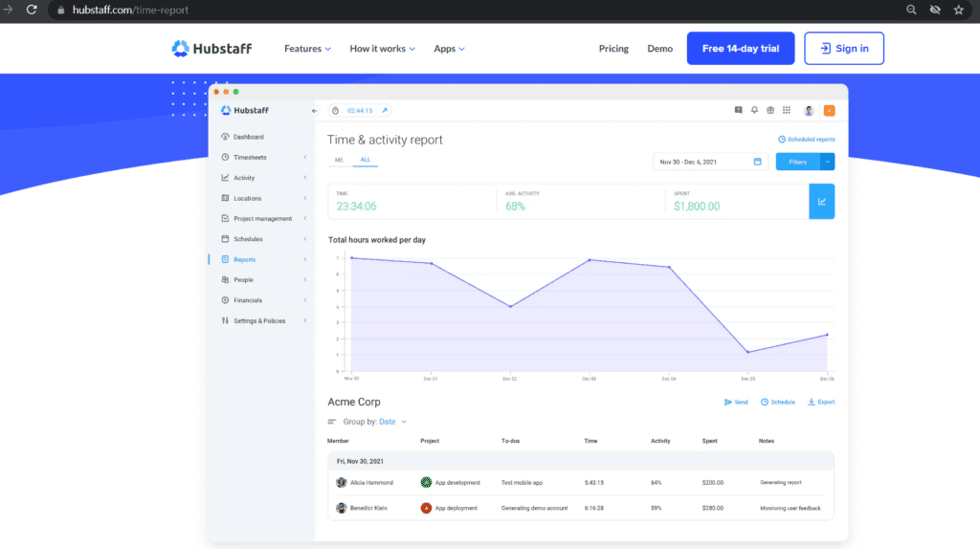Click the timer stopwatch icon
The image size is (980, 549).
click(x=336, y=111)
